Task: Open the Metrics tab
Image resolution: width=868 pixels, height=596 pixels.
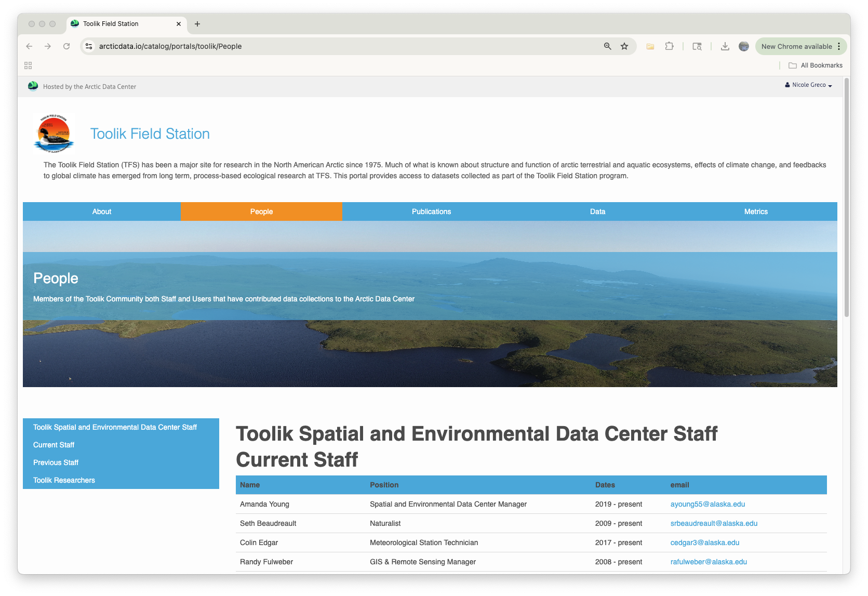Action: pos(756,211)
